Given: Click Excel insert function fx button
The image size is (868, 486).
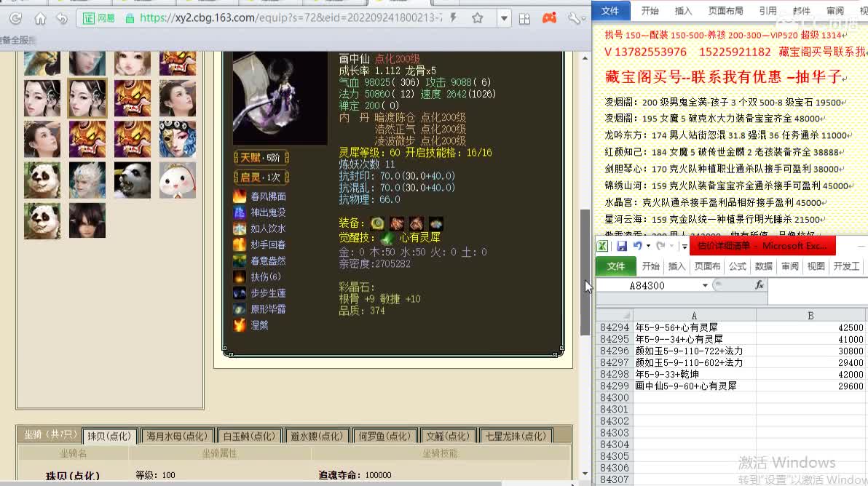Looking at the screenshot, I should point(759,285).
